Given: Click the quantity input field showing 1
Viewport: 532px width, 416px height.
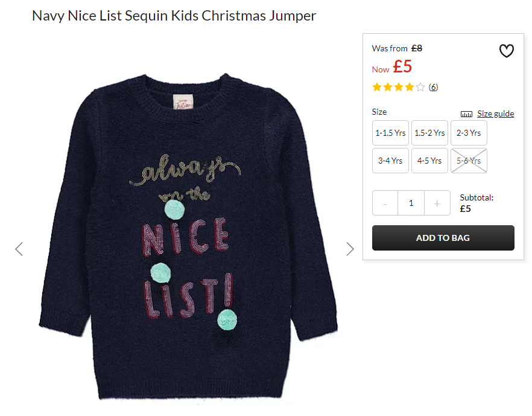Looking at the screenshot, I should pos(411,203).
